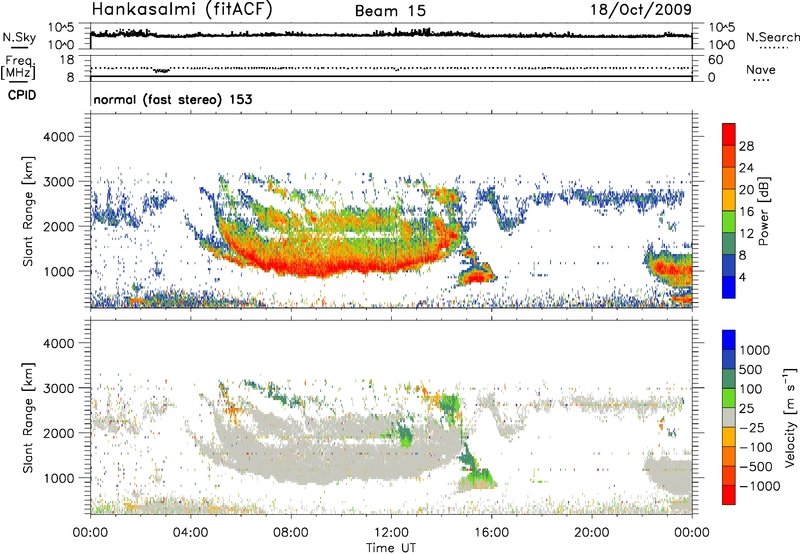Pick the red bottom segment of velocity colorbar

coord(729,495)
